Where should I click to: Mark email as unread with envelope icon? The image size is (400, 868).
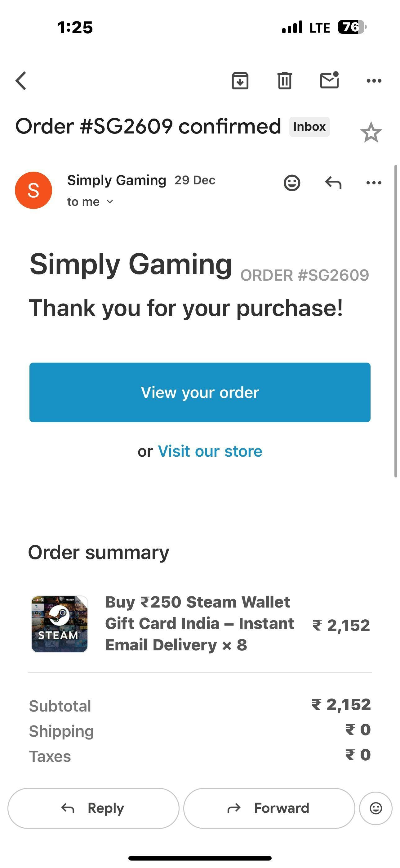tap(329, 80)
